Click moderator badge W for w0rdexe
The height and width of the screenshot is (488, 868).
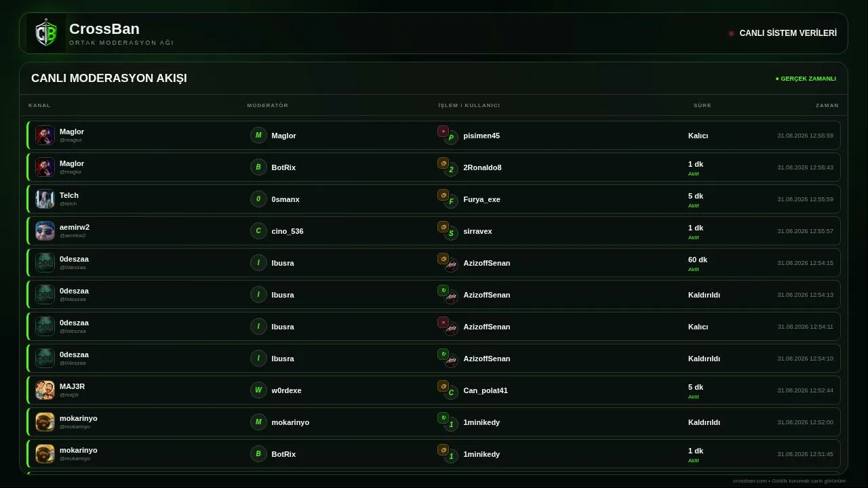258,390
